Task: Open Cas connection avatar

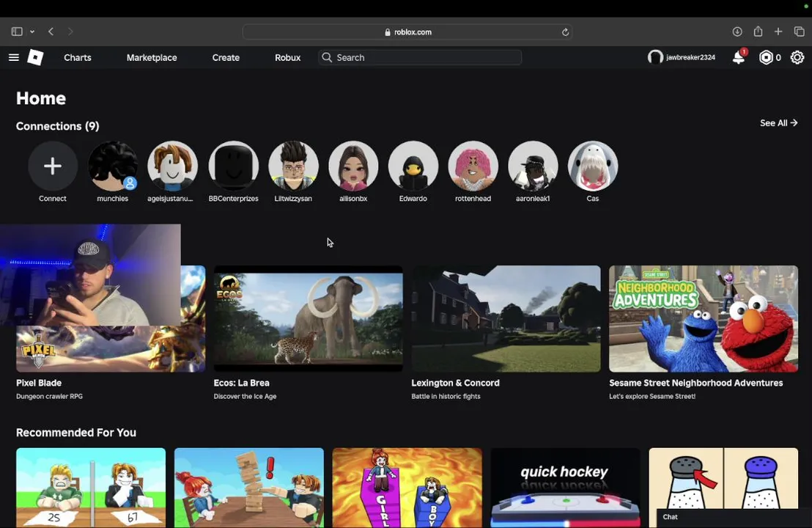Action: click(x=593, y=166)
